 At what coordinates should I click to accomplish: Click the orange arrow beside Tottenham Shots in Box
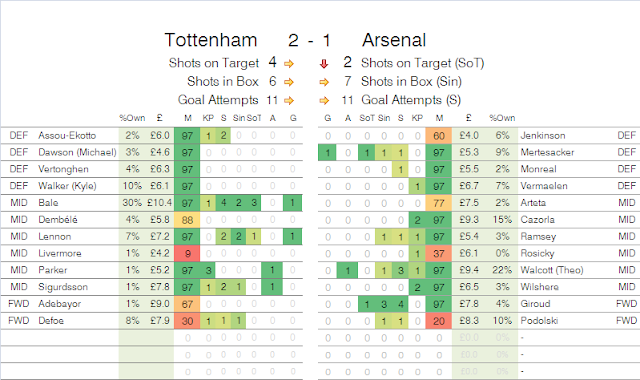289,82
